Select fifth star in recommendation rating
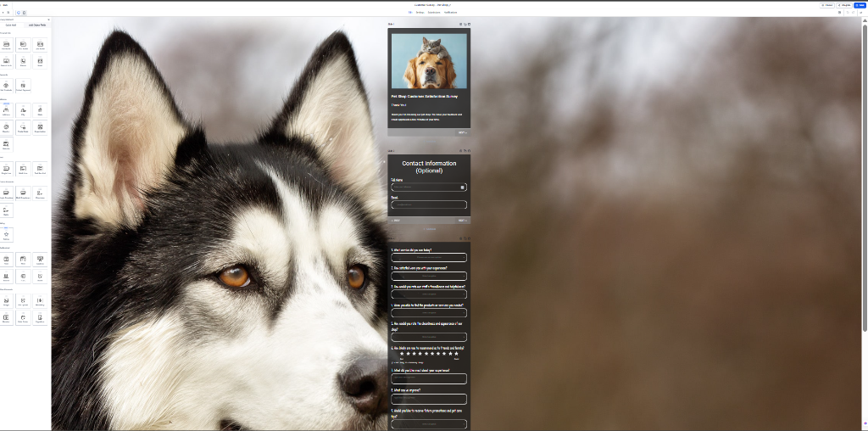 pos(426,354)
